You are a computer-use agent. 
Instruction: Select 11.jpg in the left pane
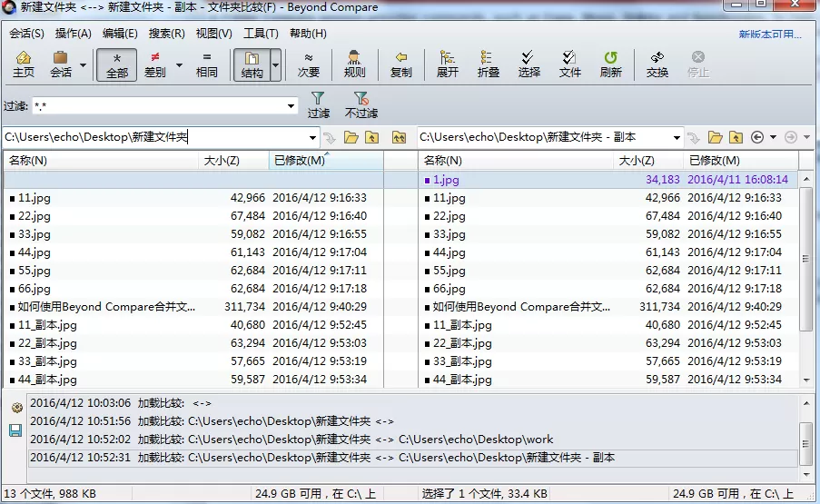(x=34, y=198)
